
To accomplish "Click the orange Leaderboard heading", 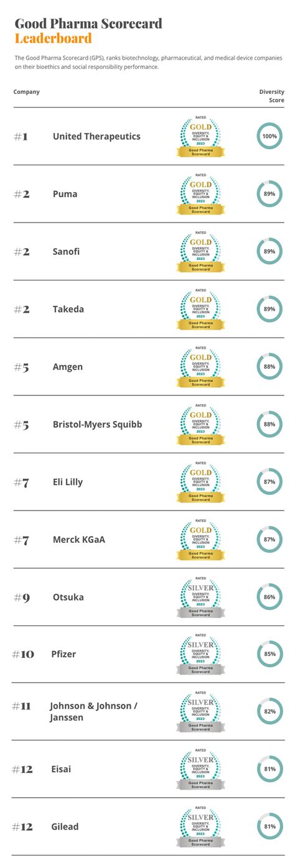I will click(53, 39).
